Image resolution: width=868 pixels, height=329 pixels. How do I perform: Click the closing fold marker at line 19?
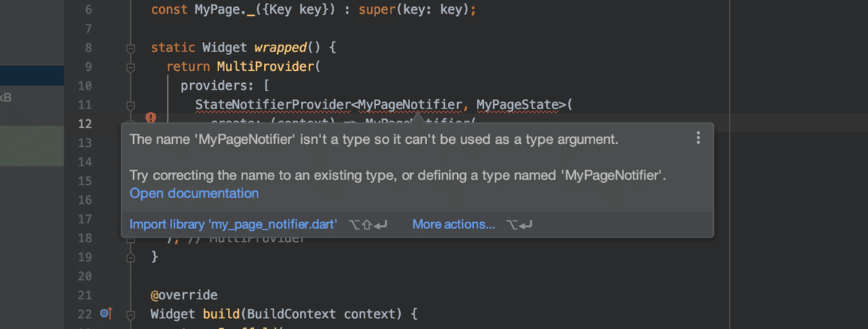point(131,257)
